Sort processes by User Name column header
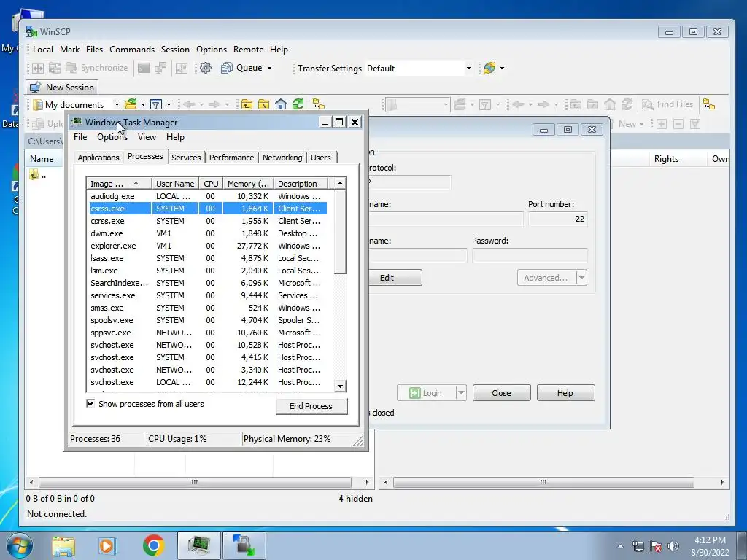 pyautogui.click(x=175, y=184)
